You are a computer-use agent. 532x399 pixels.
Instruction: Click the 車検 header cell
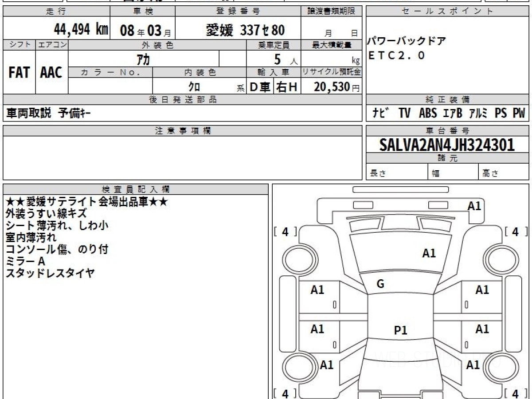coord(142,12)
